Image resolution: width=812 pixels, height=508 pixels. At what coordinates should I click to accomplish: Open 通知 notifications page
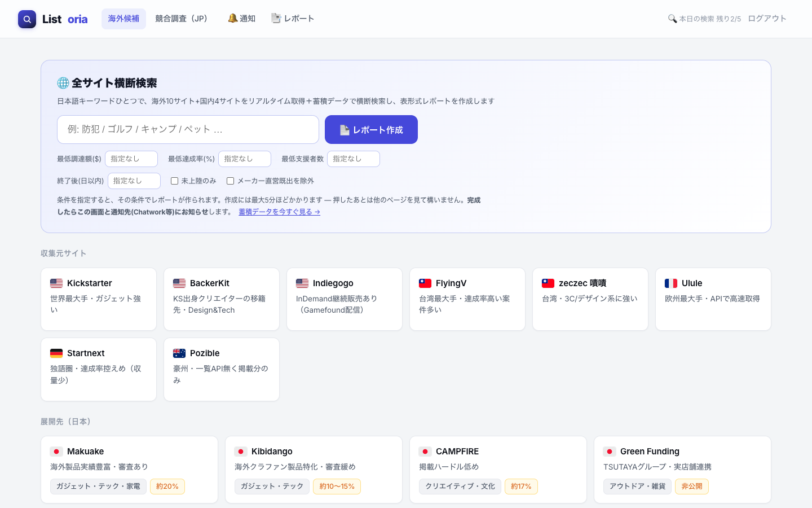point(241,19)
